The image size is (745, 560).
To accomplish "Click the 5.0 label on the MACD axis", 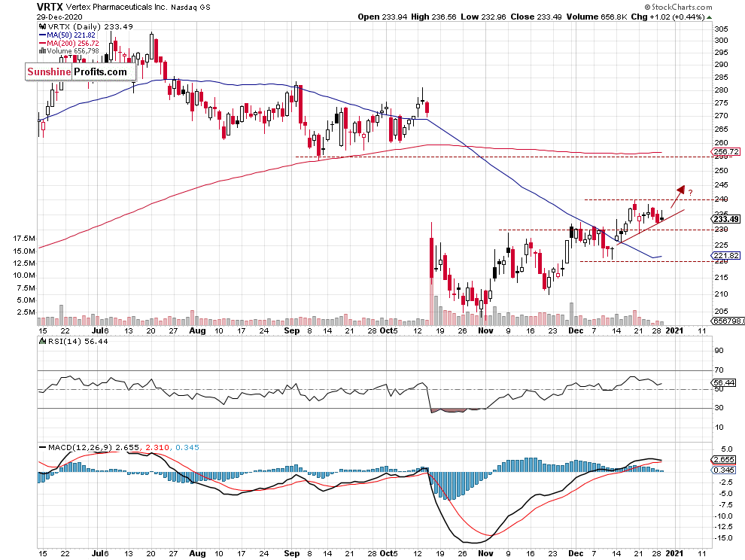I will (x=726, y=449).
